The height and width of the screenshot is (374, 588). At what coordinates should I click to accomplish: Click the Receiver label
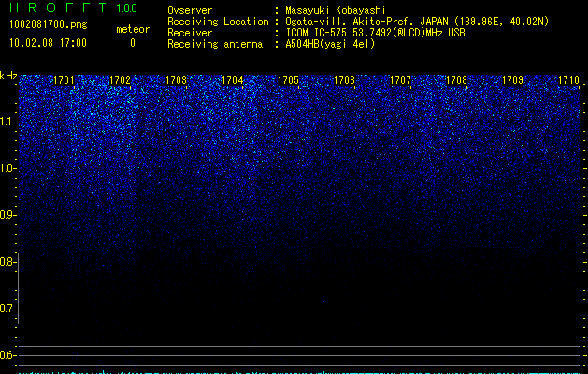(190, 33)
